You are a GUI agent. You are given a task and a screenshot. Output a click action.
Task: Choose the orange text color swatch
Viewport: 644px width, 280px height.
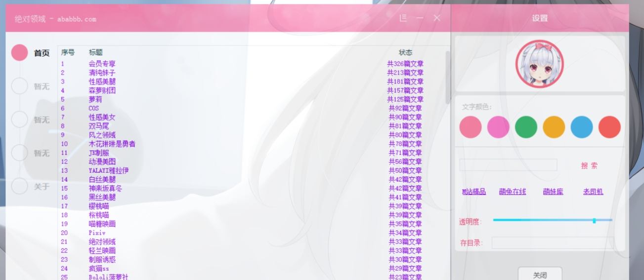(554, 127)
